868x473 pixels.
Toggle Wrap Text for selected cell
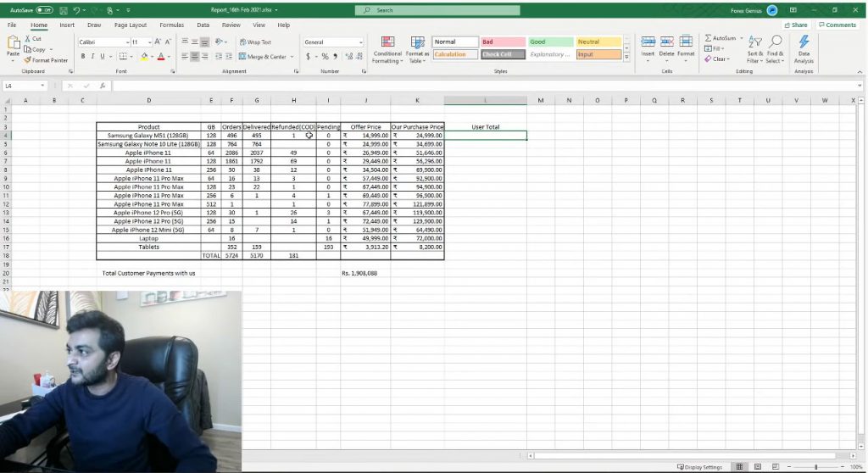[x=255, y=42]
